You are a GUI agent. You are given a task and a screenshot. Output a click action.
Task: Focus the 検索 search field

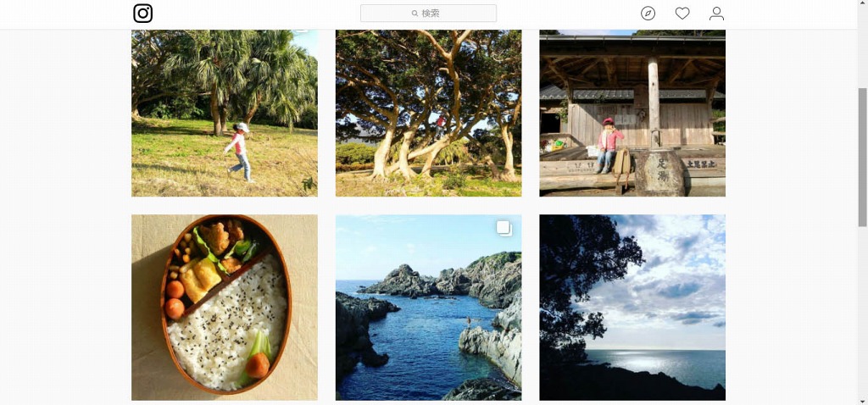click(x=428, y=14)
